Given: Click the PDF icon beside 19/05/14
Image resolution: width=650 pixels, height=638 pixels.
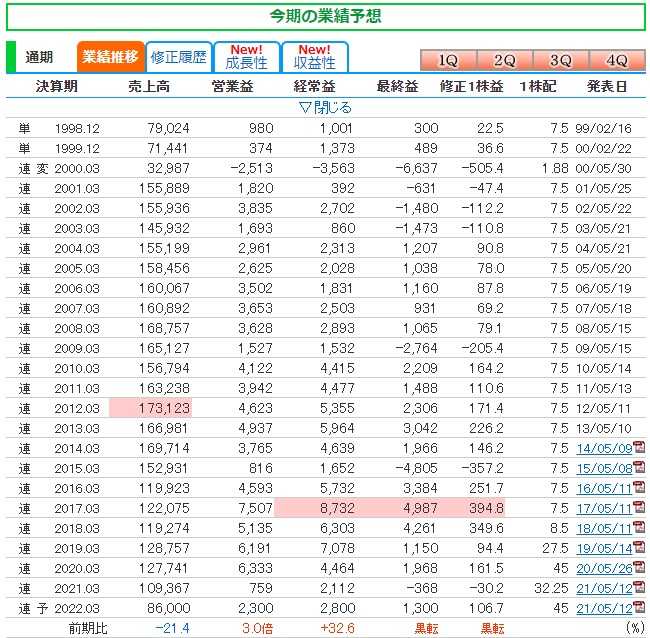Looking at the screenshot, I should coord(638,548).
